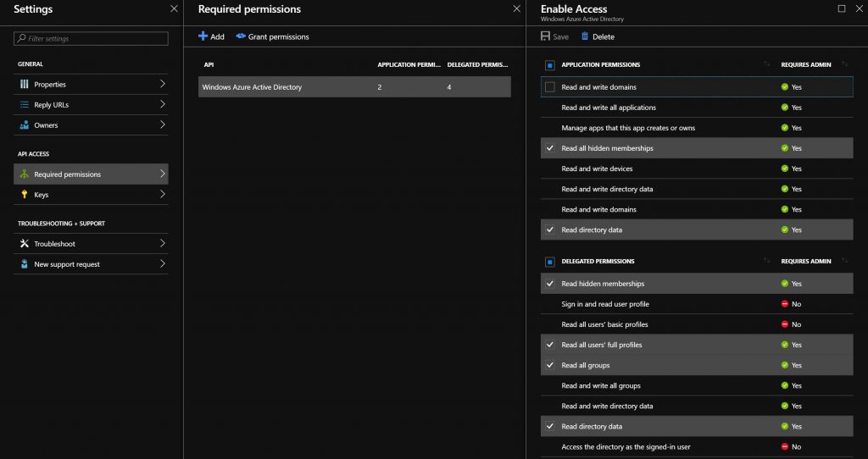Close the Required permissions blade
This screenshot has width=868, height=459.
[x=516, y=8]
